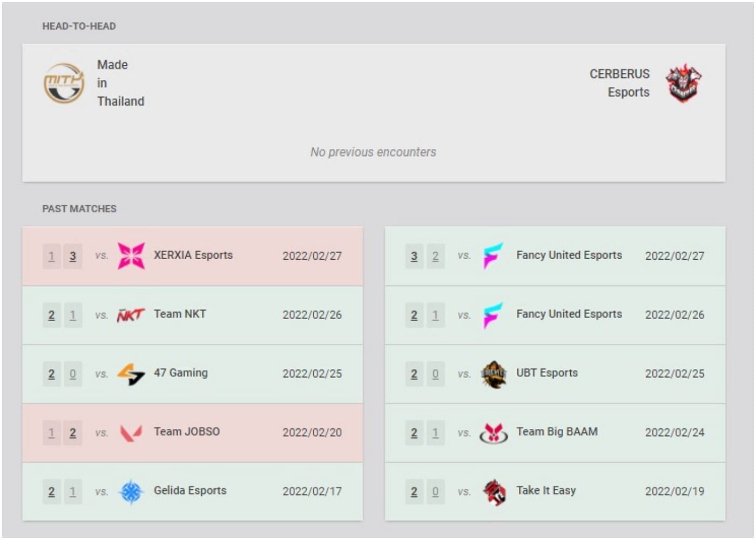The width and height of the screenshot is (756, 540).
Task: Open Fancy United Esports link dated 2022/02/26
Action: pyautogui.click(x=569, y=314)
